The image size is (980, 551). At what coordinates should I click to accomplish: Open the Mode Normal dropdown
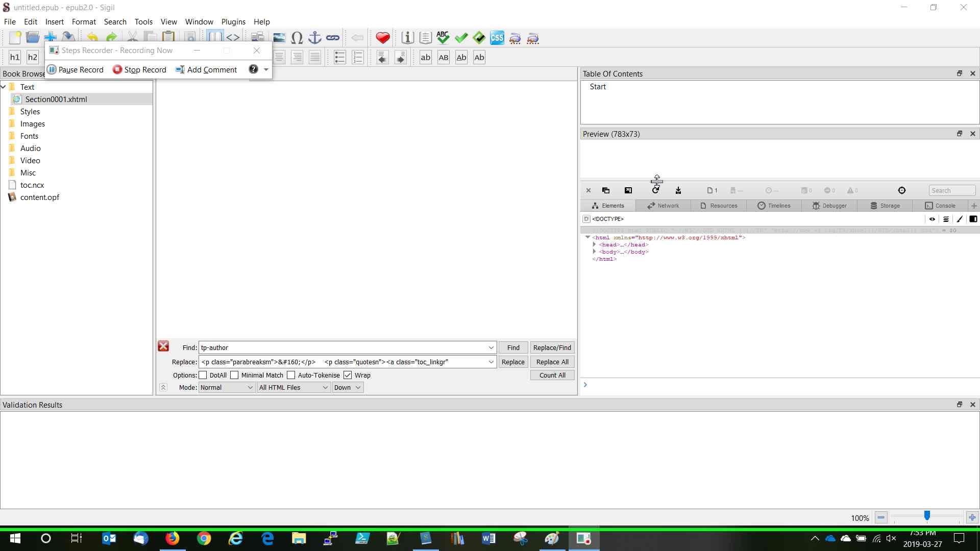tap(227, 388)
